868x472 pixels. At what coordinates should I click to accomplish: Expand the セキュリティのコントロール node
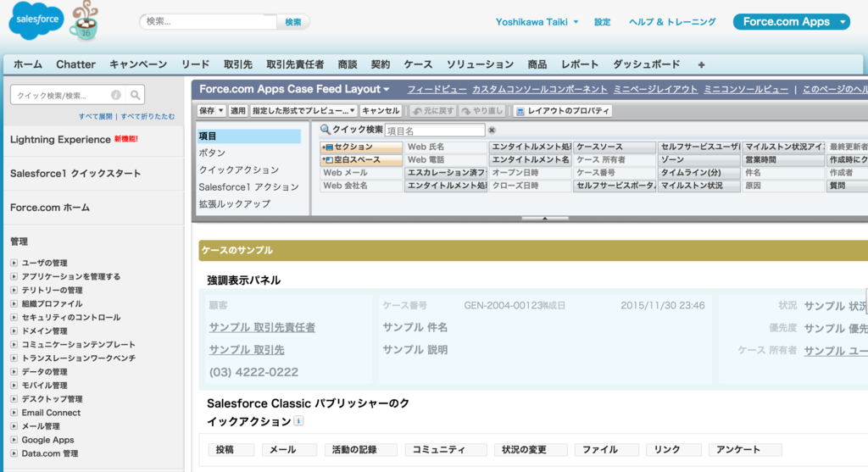14,317
